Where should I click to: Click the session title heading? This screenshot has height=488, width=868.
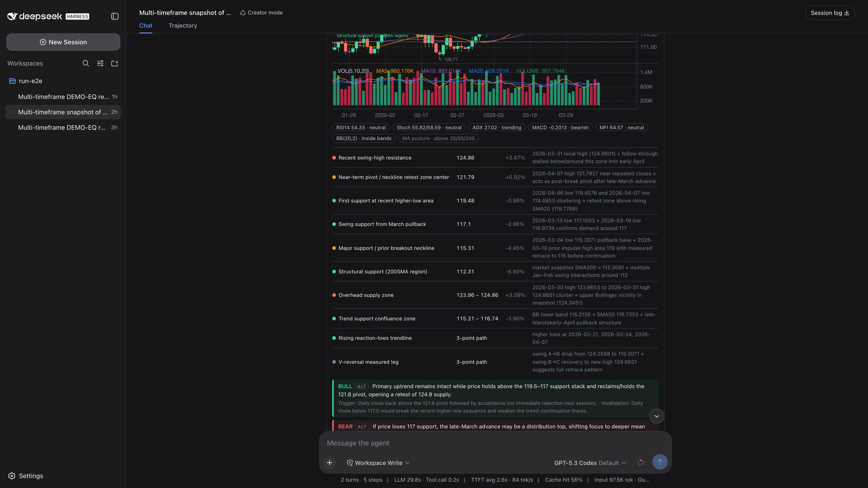click(x=185, y=13)
